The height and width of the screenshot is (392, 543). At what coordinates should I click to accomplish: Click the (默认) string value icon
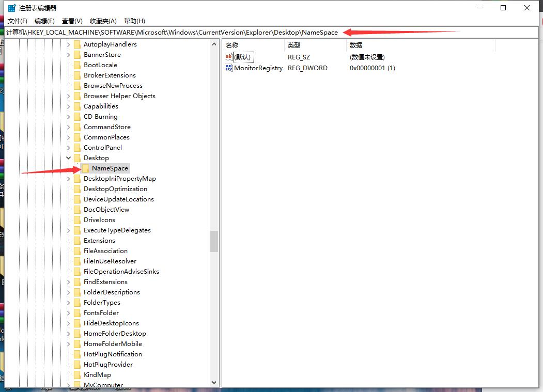point(228,57)
